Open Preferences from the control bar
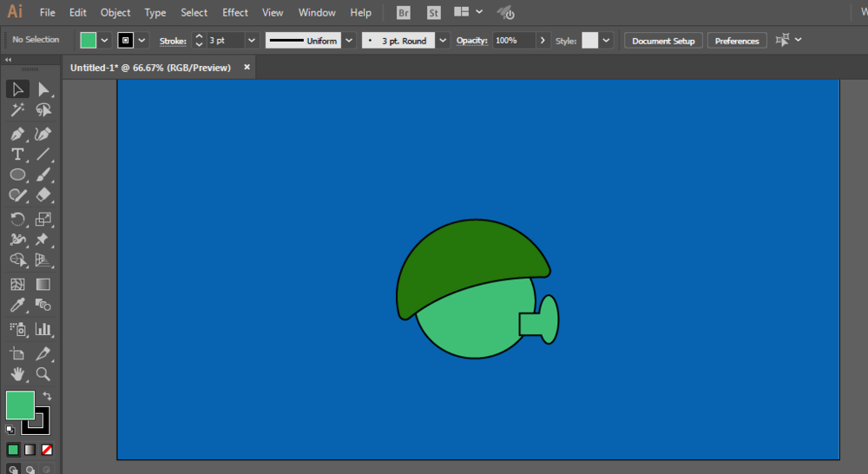The image size is (868, 474). click(737, 41)
